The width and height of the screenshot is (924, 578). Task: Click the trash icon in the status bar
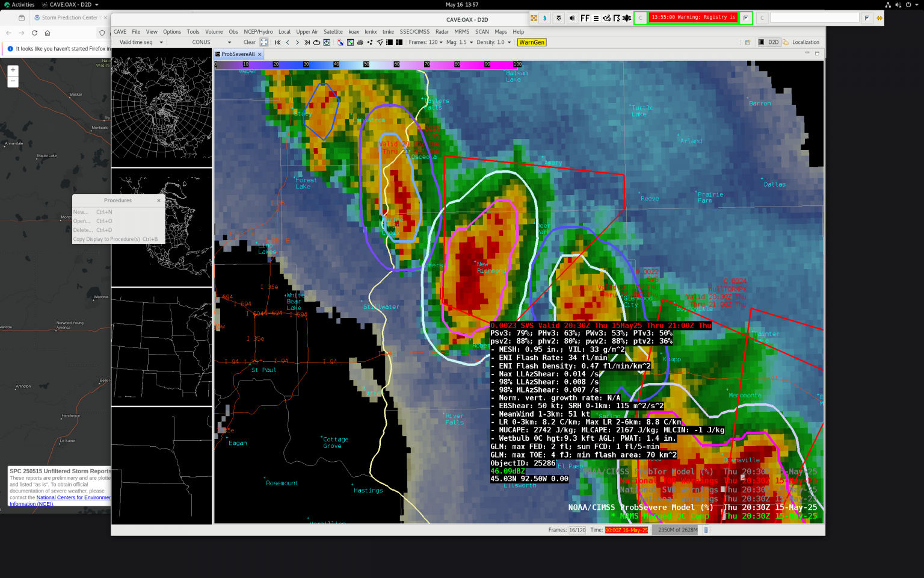(x=706, y=530)
